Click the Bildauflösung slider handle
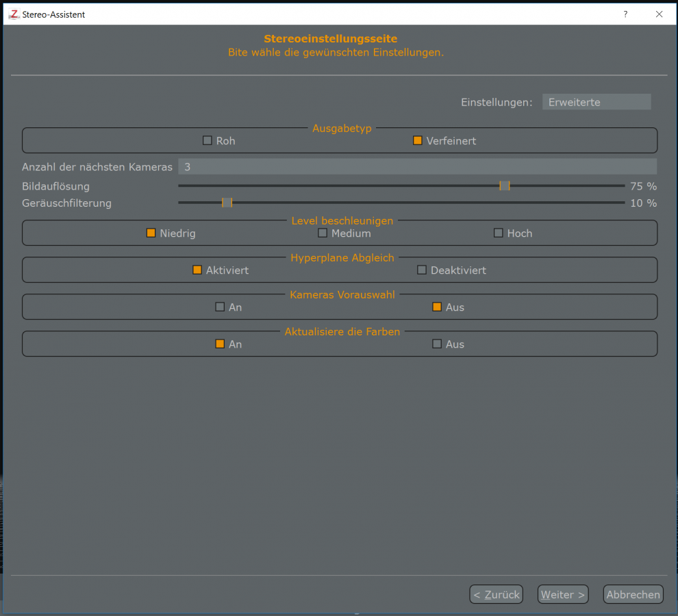Viewport: 678px width, 616px height. click(505, 185)
